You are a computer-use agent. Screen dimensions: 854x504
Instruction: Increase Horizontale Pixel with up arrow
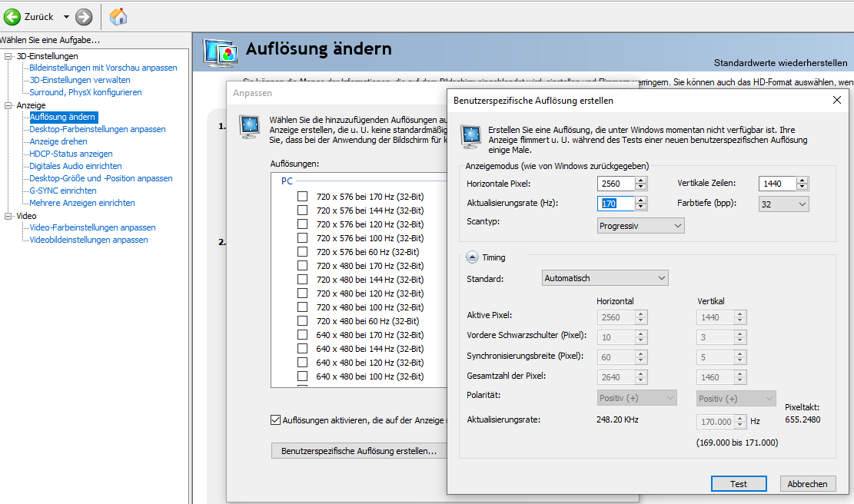coord(641,180)
